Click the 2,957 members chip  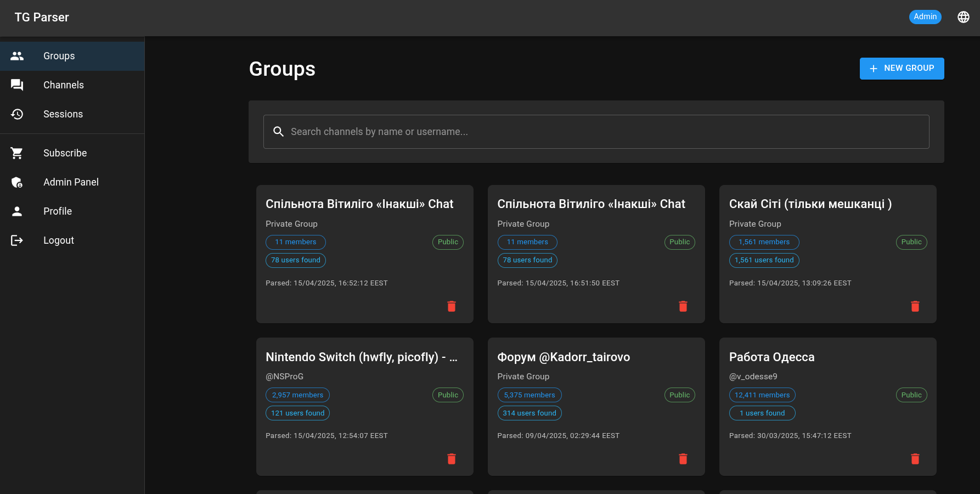[x=297, y=395]
